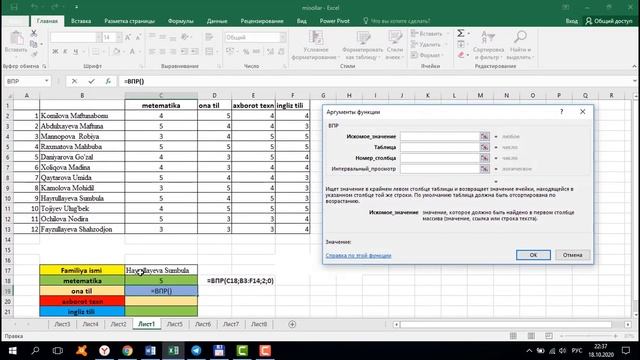Viewport: 640px width, 360px height.
Task: Click the increase decimal icon
Action: pyautogui.click(x=270, y=51)
